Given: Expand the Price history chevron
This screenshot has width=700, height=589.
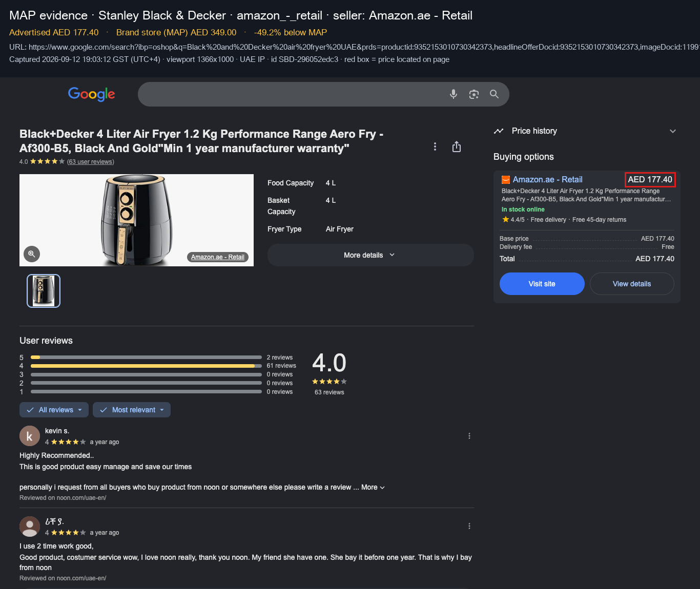Looking at the screenshot, I should tap(673, 131).
